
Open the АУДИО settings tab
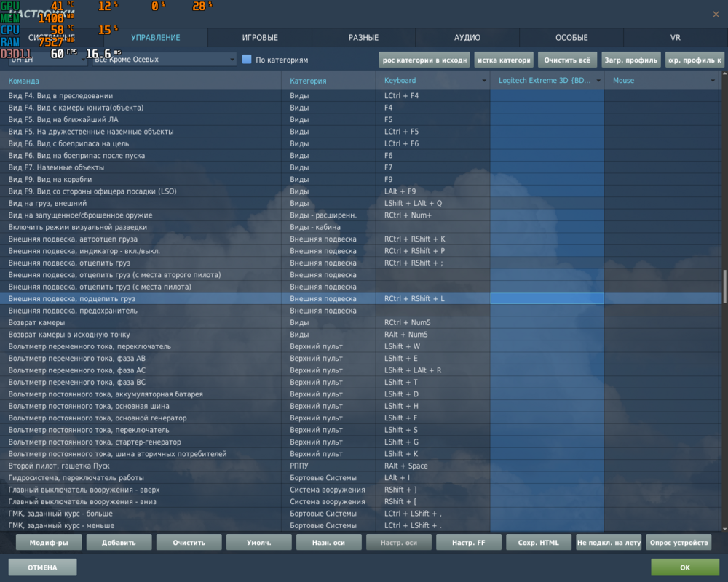(x=466, y=38)
